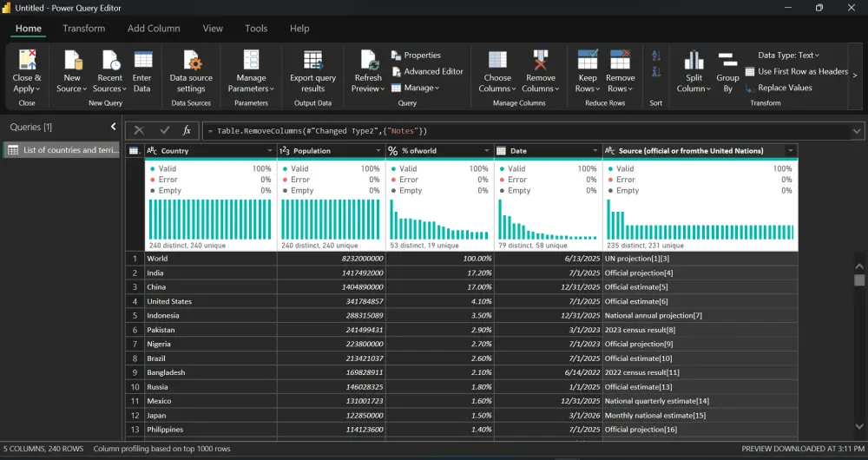The height and width of the screenshot is (460, 868).
Task: Change the Date column type icon
Action: [x=502, y=150]
